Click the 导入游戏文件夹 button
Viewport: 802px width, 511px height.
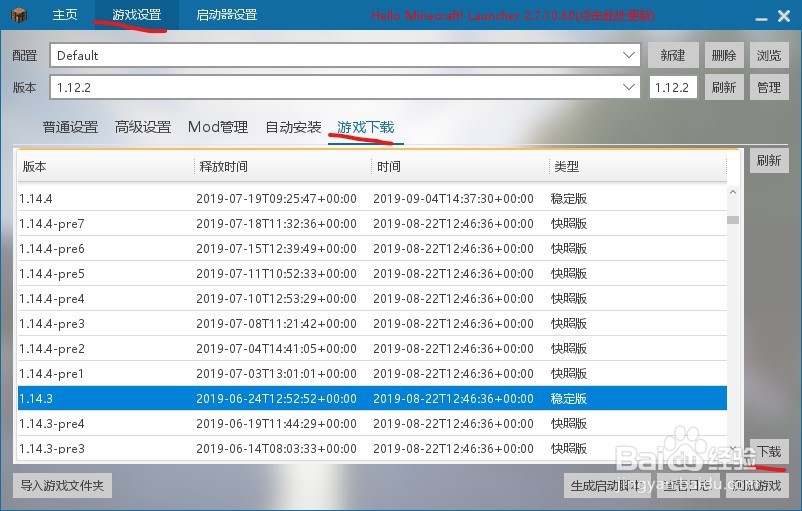[62, 485]
